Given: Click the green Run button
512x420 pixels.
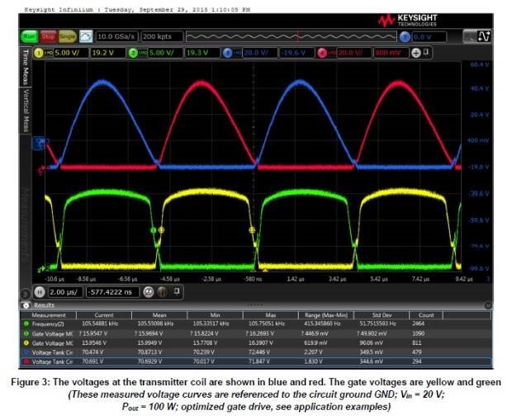Looking at the screenshot, I should click(x=29, y=36).
